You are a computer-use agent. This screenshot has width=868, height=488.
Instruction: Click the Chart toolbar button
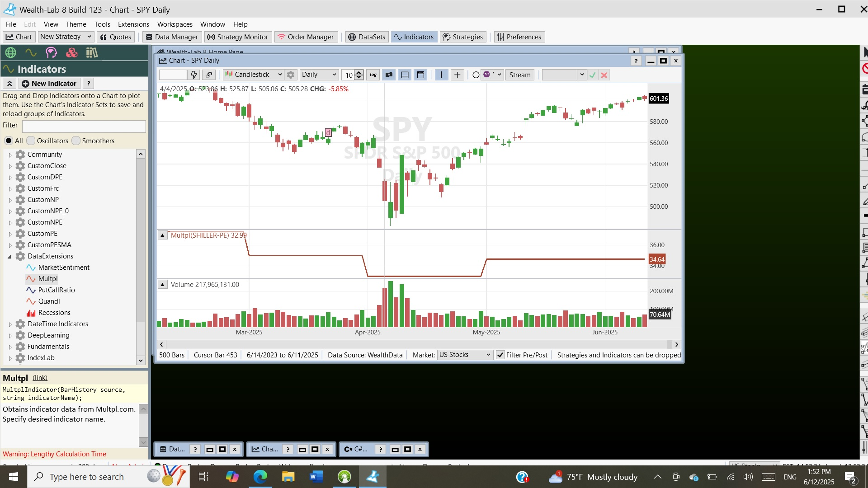coord(19,37)
